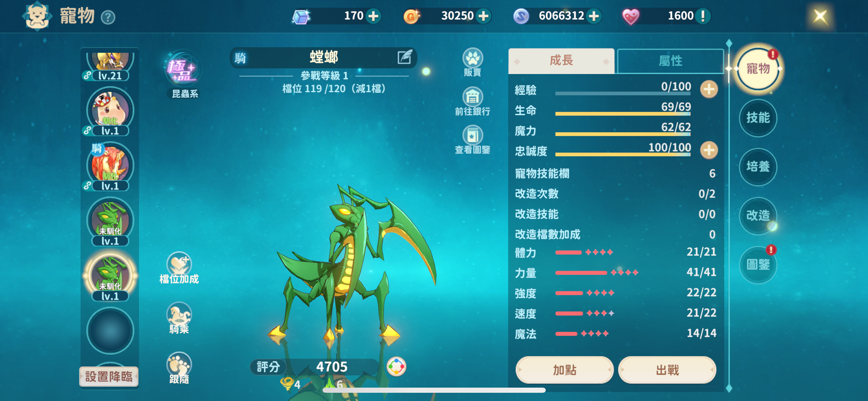Click the 出戰 button

(667, 370)
